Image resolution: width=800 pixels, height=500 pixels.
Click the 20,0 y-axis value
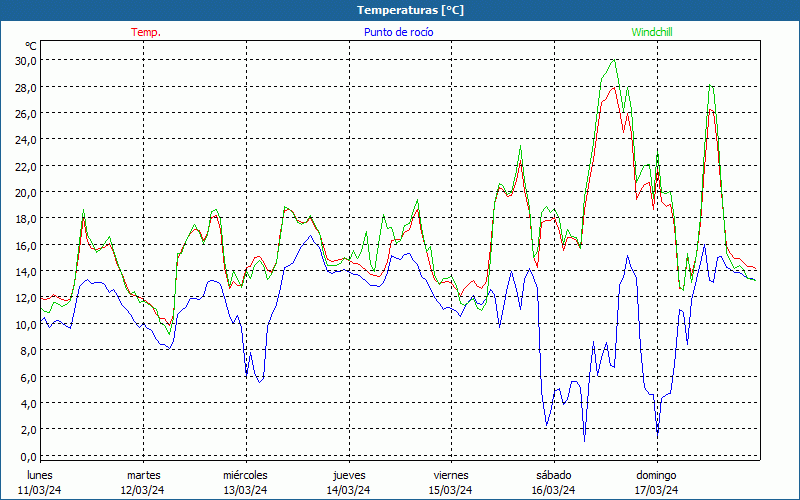pos(26,192)
